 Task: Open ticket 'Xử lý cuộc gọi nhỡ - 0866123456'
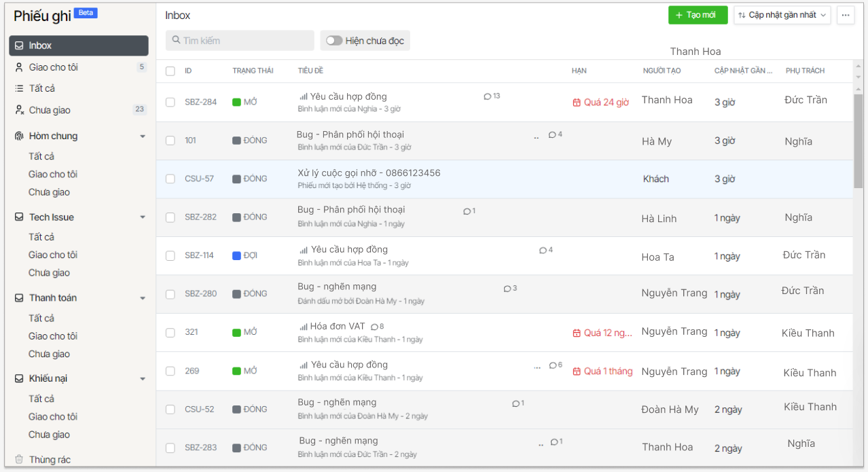click(x=369, y=173)
